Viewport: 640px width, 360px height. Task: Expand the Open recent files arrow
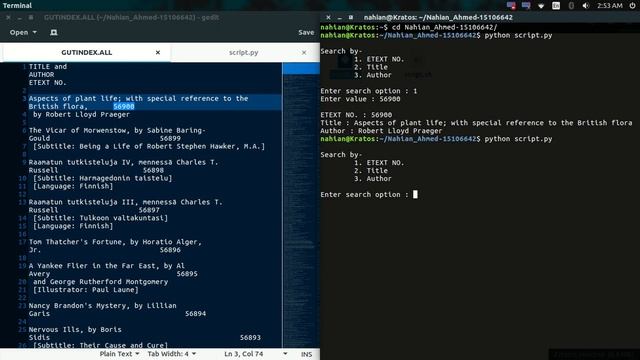coord(35,32)
